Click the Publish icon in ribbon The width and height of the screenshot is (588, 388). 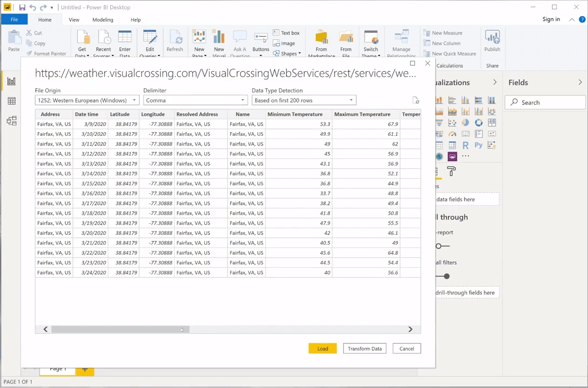(492, 37)
